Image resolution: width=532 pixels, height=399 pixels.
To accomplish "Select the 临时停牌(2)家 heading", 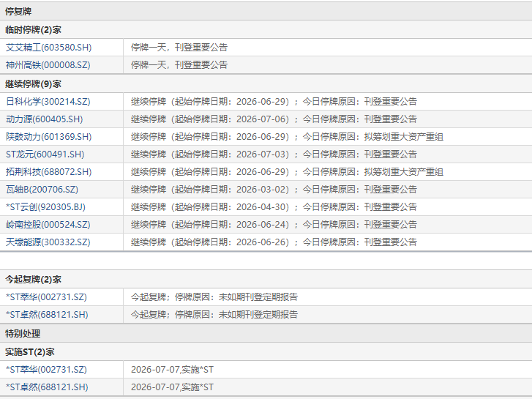I will pos(33,30).
